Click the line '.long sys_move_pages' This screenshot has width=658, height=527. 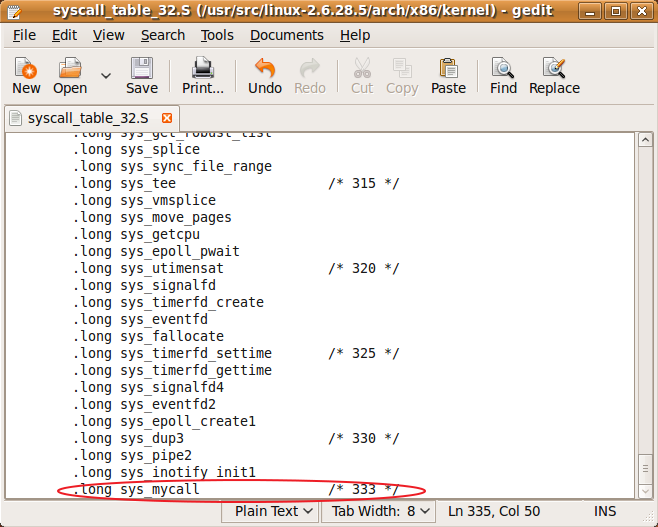click(152, 217)
